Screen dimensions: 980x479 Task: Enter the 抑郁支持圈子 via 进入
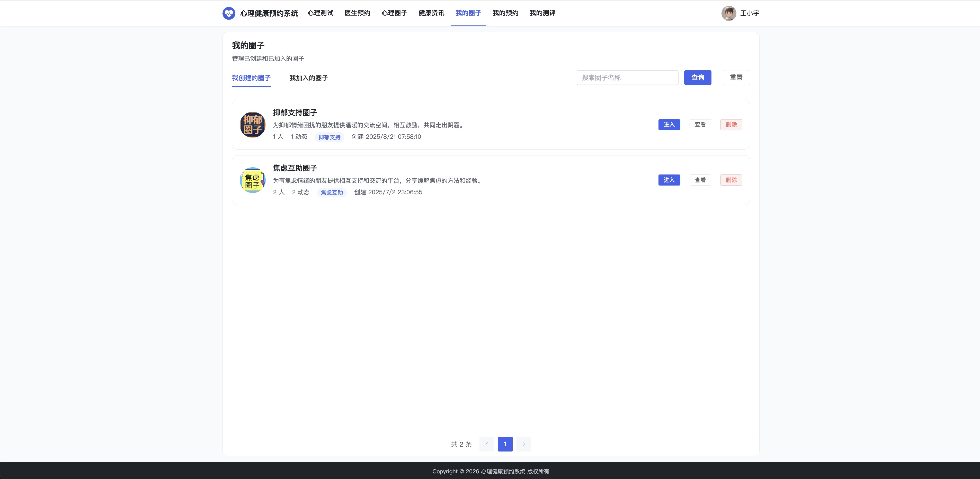click(669, 125)
